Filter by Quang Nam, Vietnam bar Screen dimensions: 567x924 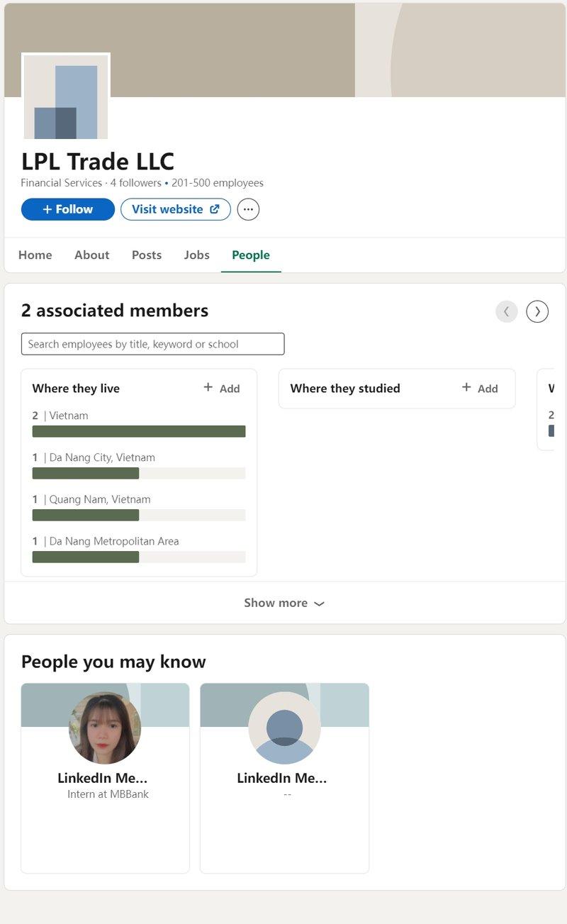click(x=139, y=515)
